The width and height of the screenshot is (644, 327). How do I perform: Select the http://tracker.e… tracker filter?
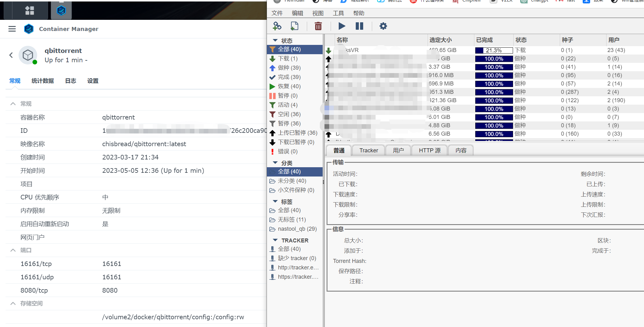pyautogui.click(x=295, y=268)
